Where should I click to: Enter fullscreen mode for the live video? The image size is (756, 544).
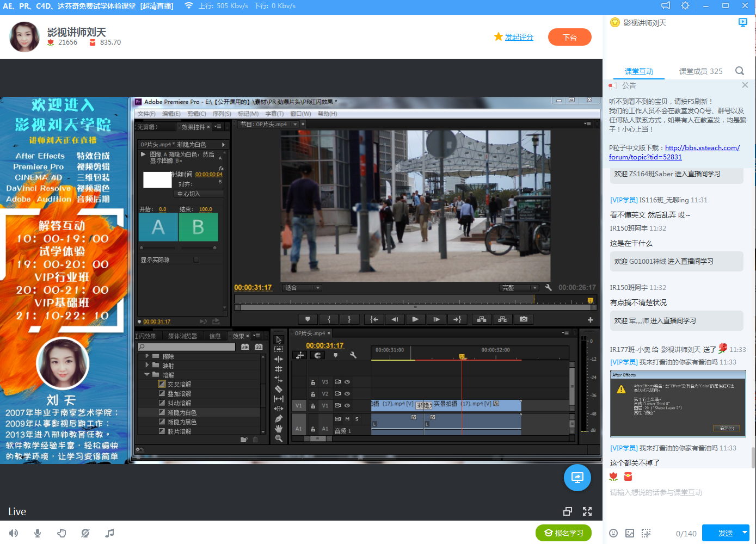(x=587, y=511)
